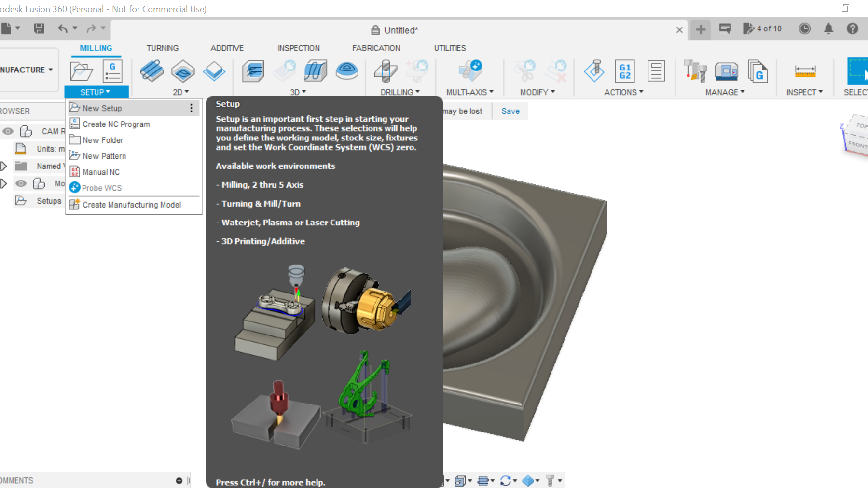Viewport: 868px width, 488px height.
Task: Click the Drill tool icon
Action: 386,71
